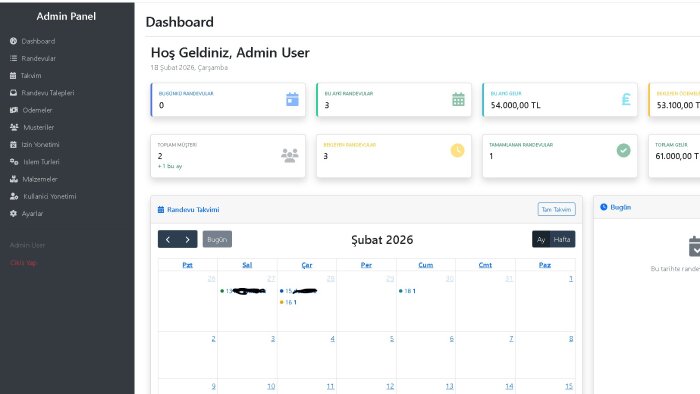
Task: Go to previous month in calendar
Action: [168, 240]
